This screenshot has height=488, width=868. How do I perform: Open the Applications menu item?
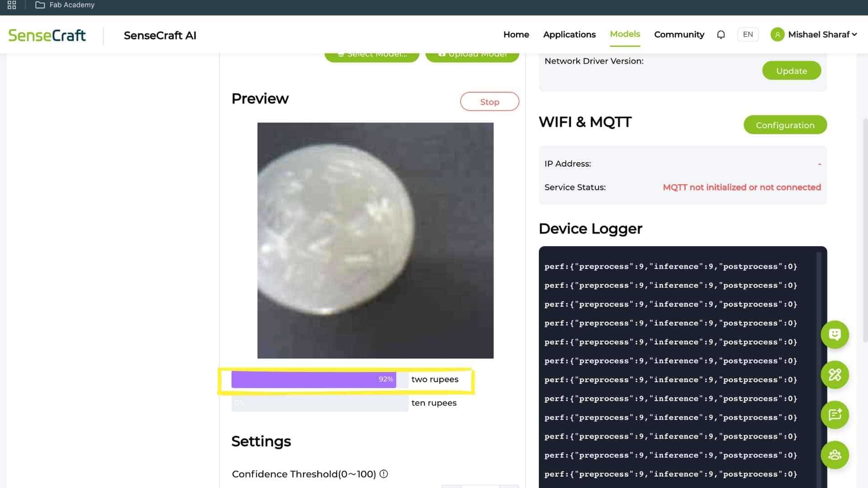pyautogui.click(x=569, y=35)
